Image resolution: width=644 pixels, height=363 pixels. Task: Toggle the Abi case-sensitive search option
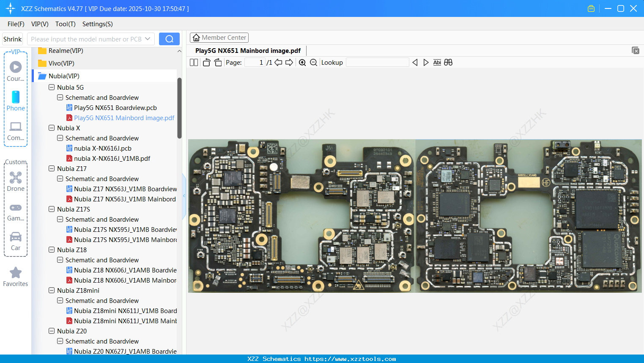pos(437,62)
